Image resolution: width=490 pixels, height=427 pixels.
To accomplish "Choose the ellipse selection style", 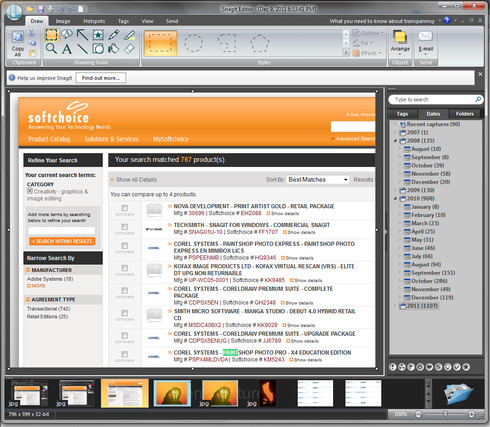I will 193,43.
